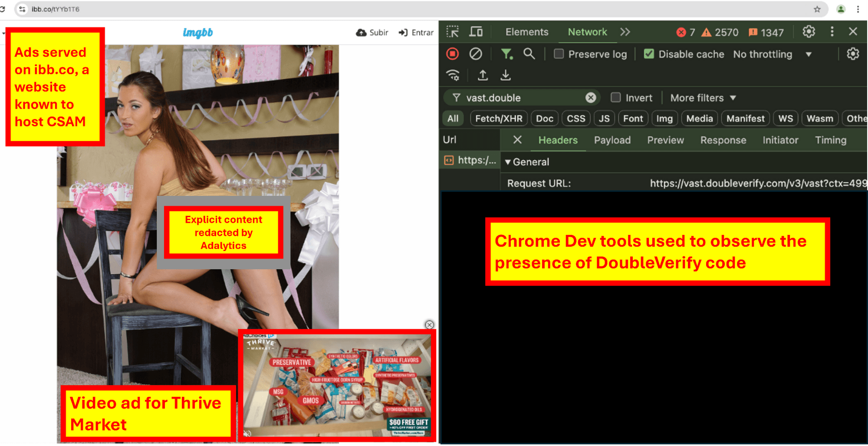
Task: Bookmark this page with star icon
Action: pyautogui.click(x=817, y=9)
